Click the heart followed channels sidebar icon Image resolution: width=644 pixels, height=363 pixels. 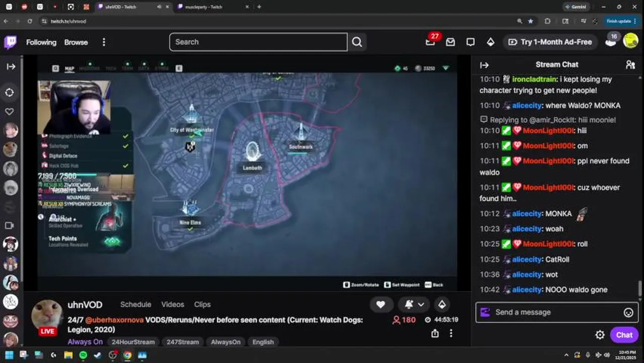pyautogui.click(x=10, y=111)
